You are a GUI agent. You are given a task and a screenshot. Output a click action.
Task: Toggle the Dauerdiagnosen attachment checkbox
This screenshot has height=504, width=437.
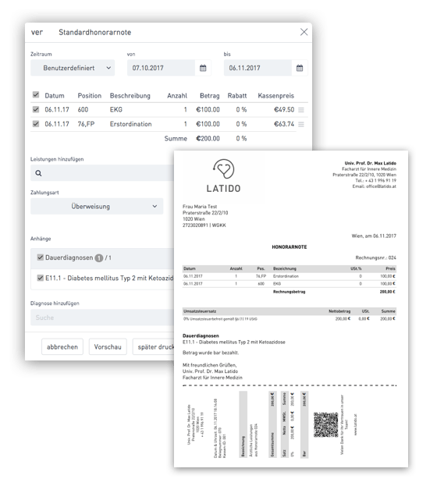coord(41,257)
